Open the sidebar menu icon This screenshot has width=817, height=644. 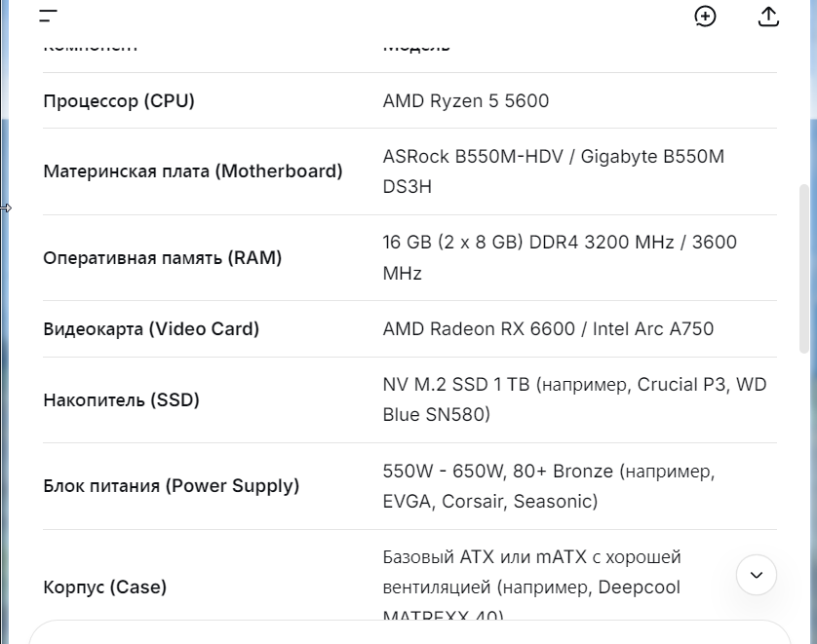[49, 16]
